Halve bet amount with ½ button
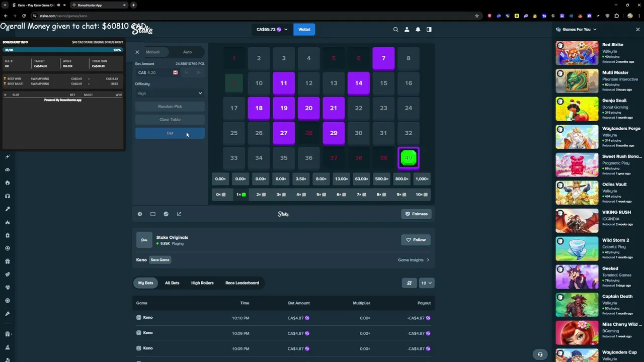The image size is (644, 362). coord(187,72)
